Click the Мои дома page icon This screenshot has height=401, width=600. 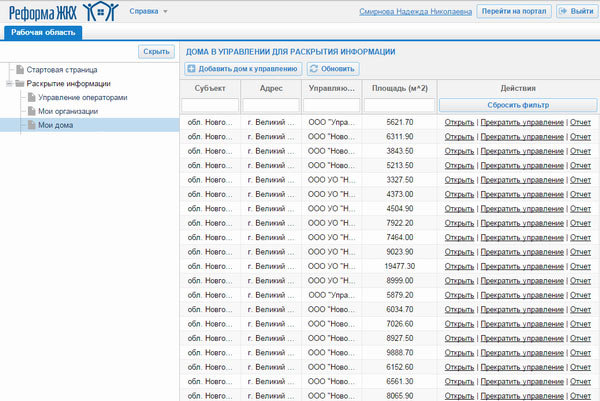tap(31, 125)
